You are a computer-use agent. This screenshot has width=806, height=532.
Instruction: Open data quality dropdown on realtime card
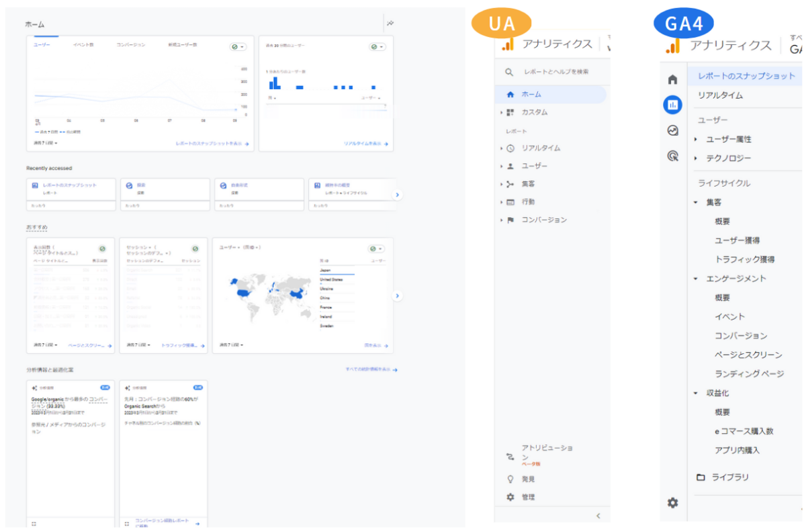tap(377, 47)
